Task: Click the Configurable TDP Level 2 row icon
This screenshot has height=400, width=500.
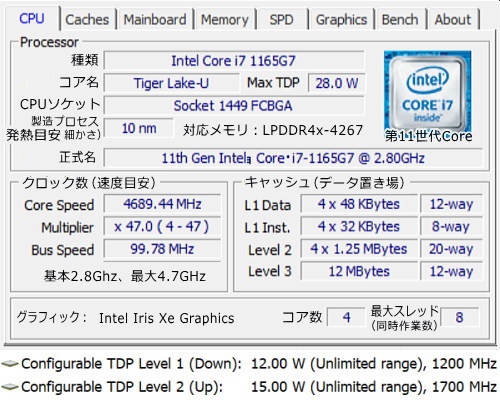Action: [10, 387]
